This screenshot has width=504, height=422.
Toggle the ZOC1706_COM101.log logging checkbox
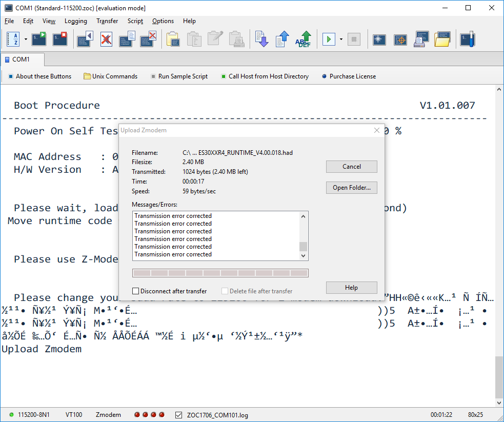pos(179,415)
